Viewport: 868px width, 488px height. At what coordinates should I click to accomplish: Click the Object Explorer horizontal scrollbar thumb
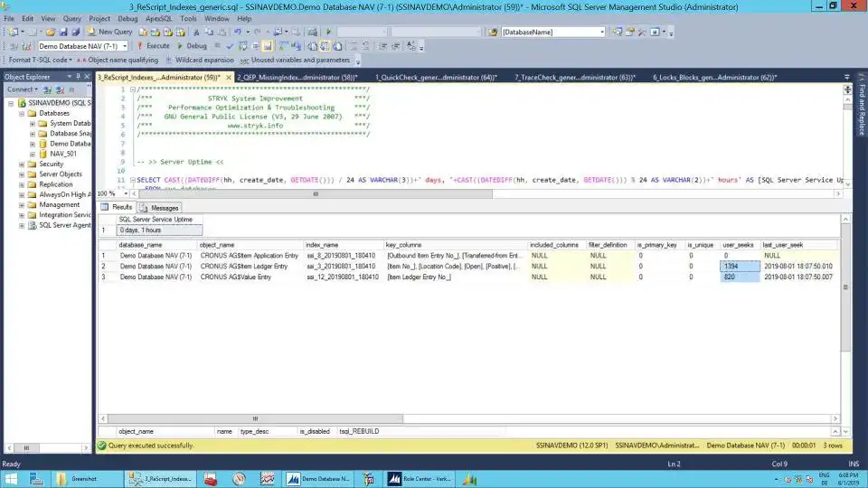pyautogui.click(x=26, y=447)
